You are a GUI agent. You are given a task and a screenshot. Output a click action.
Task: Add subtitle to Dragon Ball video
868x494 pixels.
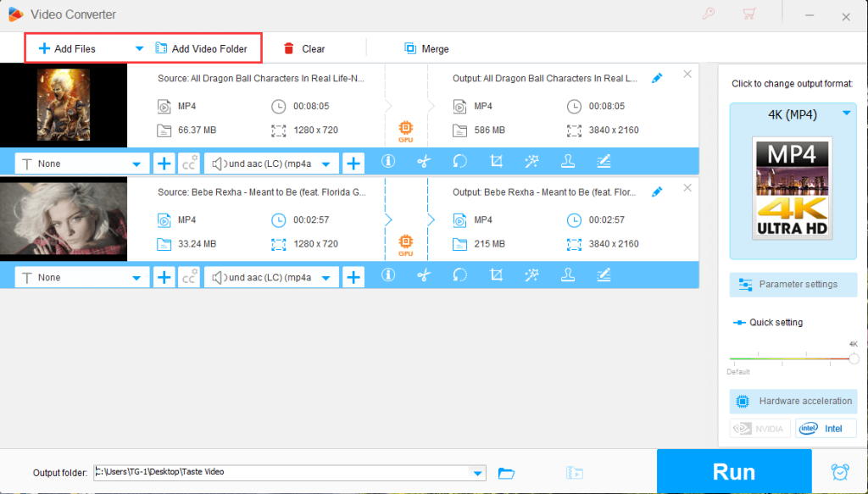pyautogui.click(x=164, y=164)
